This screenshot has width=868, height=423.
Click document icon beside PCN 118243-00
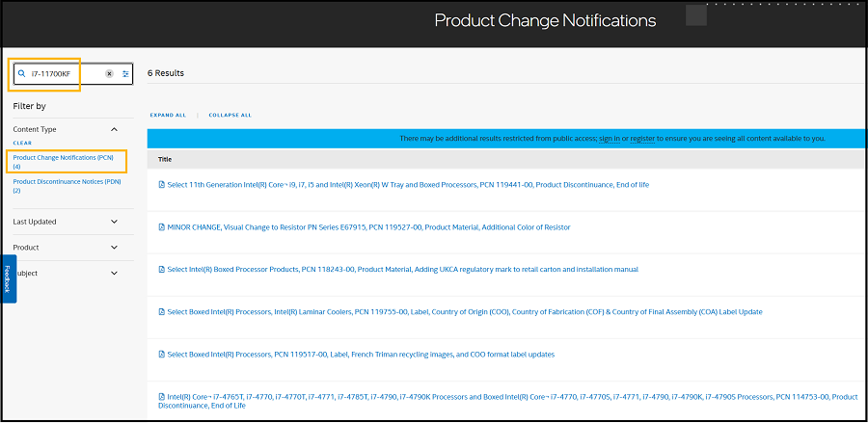(161, 270)
